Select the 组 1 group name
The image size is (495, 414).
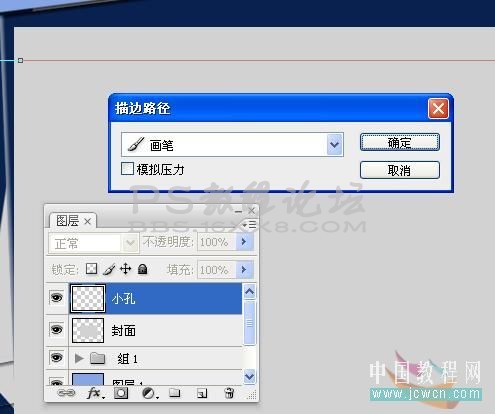128,359
